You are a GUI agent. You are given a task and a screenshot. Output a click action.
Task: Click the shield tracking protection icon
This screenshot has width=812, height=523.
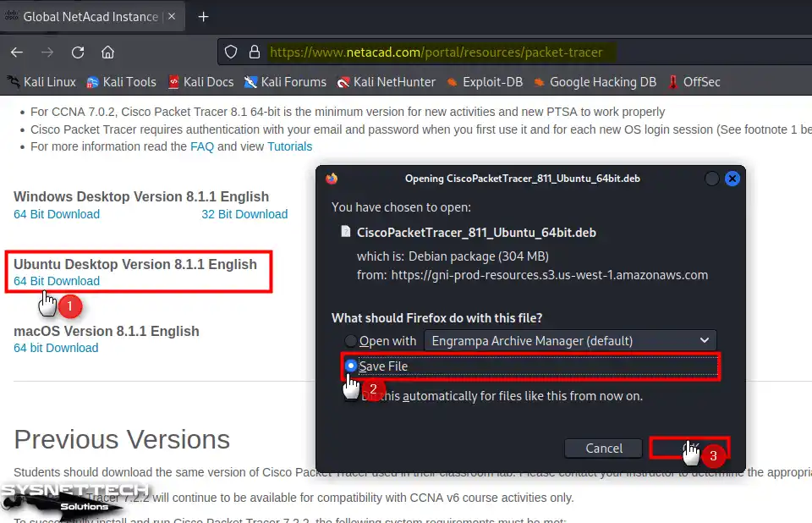pyautogui.click(x=231, y=52)
